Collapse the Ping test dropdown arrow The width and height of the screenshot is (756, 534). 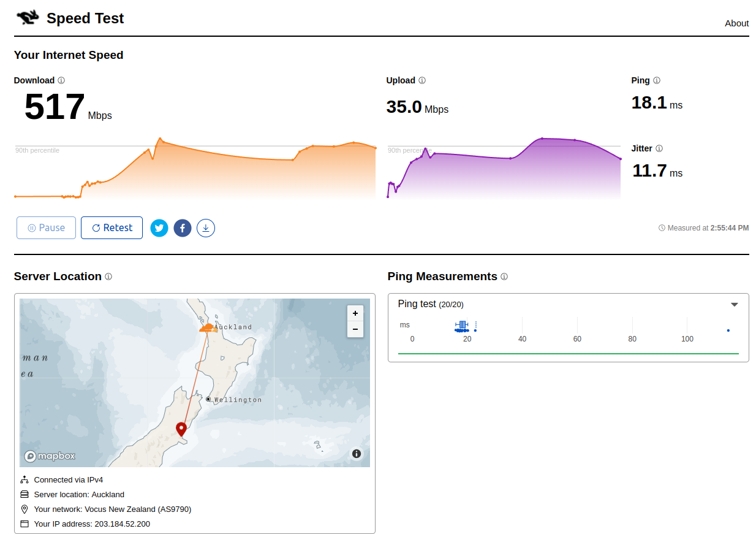[735, 305]
